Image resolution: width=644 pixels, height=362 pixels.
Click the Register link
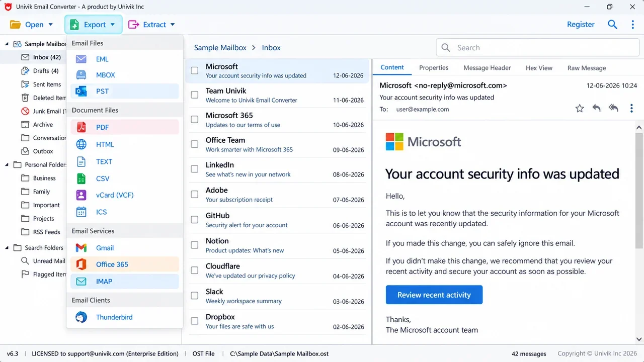pyautogui.click(x=581, y=24)
